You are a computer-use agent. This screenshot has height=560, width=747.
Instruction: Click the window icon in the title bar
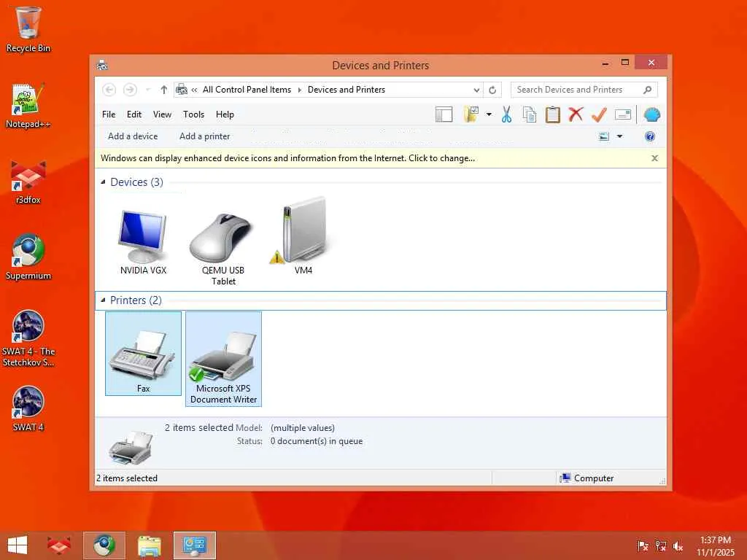click(102, 65)
